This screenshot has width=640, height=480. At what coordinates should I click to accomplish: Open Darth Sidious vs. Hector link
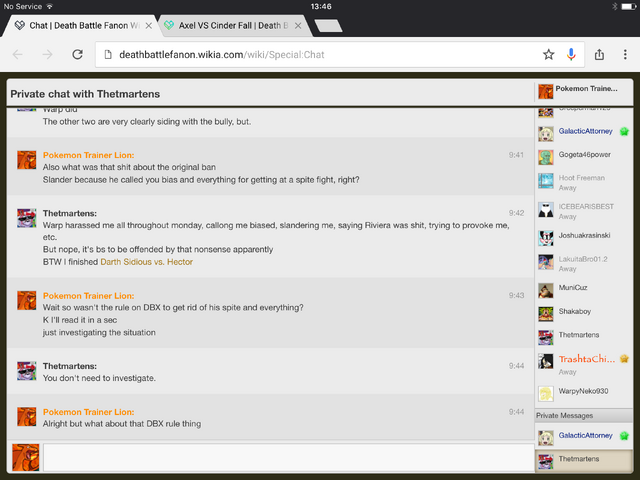pyautogui.click(x=147, y=262)
